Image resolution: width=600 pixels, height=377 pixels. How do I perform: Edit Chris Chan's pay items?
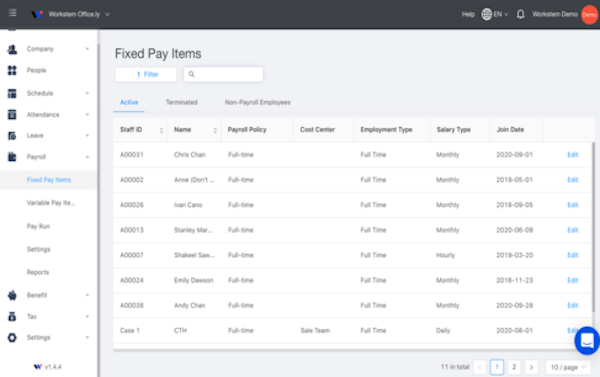[572, 155]
